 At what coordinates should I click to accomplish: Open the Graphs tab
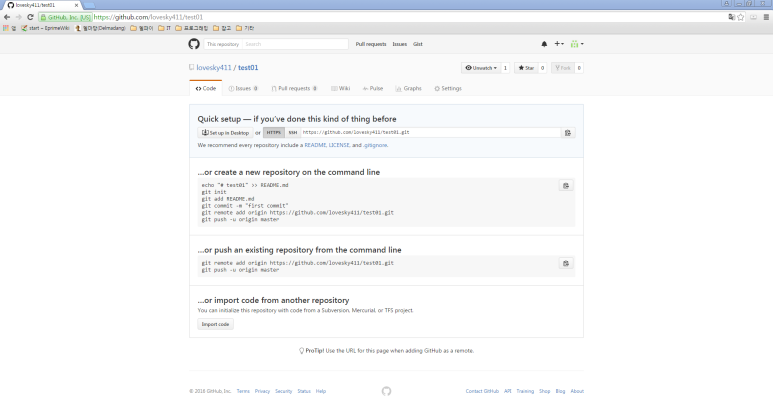[408, 88]
